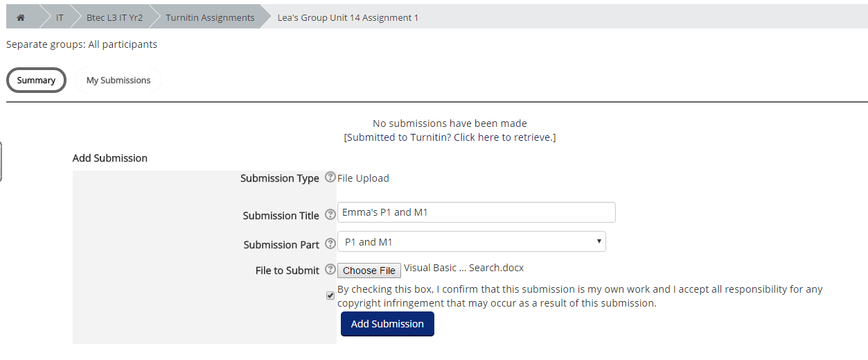Click the selected file name Visual Basic Search.docx
Screen dimensions: 868x360
463,268
